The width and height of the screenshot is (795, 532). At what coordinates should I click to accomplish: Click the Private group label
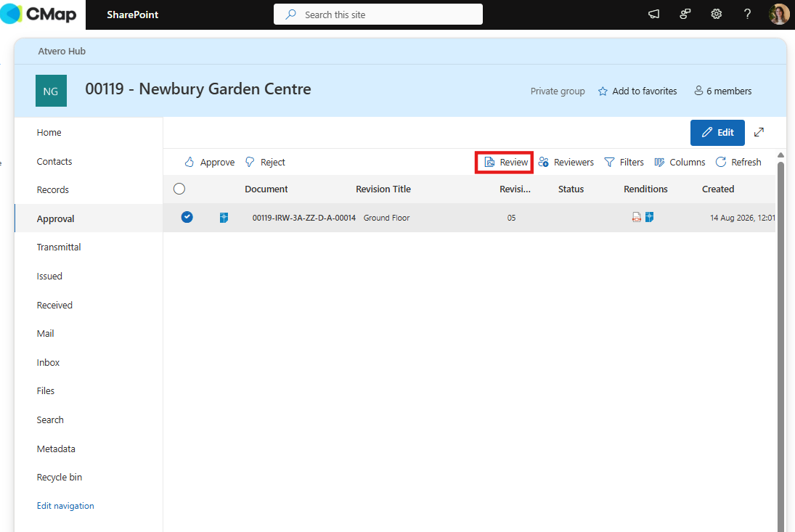(558, 91)
